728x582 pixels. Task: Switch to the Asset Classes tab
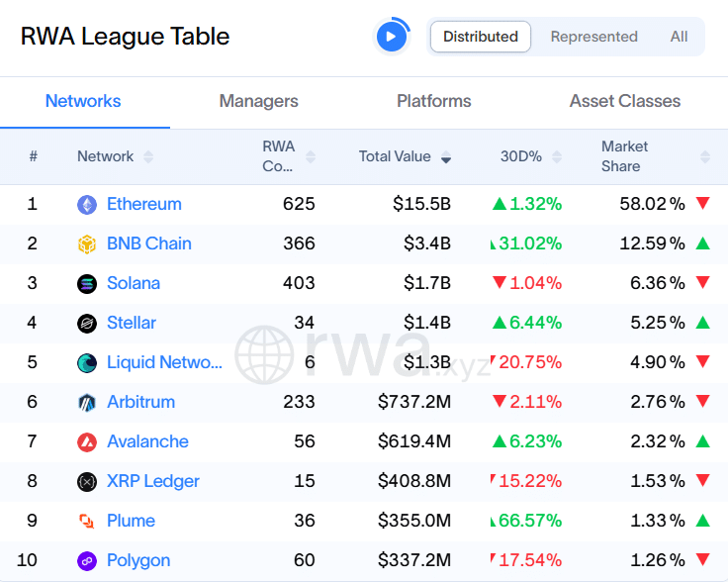point(625,101)
